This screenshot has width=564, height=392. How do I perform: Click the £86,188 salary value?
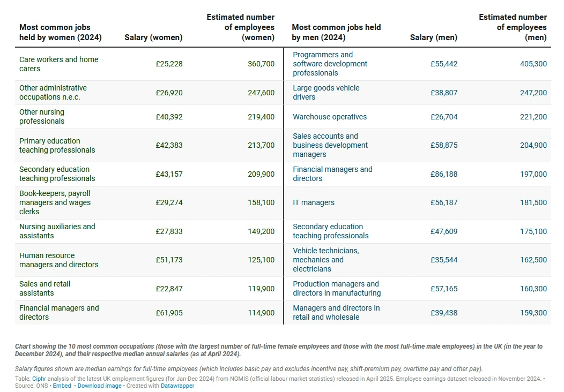pyautogui.click(x=444, y=174)
